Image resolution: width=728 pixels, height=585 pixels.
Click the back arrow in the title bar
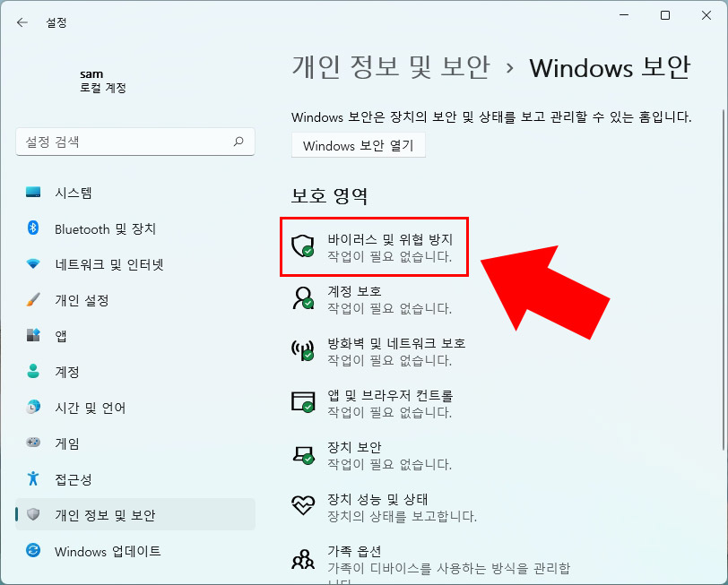(x=22, y=22)
